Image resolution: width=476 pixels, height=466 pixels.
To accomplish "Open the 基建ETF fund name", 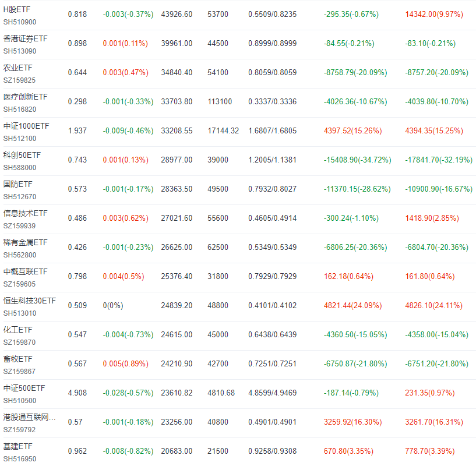I will pyautogui.click(x=17, y=447).
